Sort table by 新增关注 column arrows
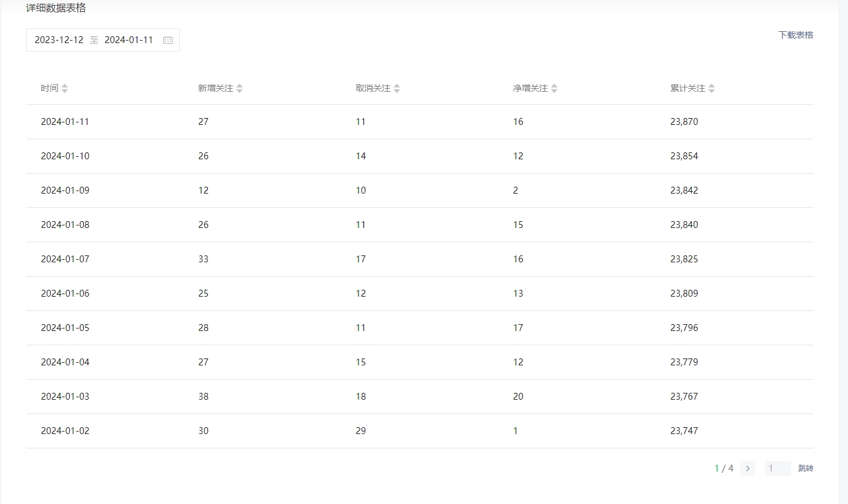Screen dimensions: 848x504 [x=239, y=89]
